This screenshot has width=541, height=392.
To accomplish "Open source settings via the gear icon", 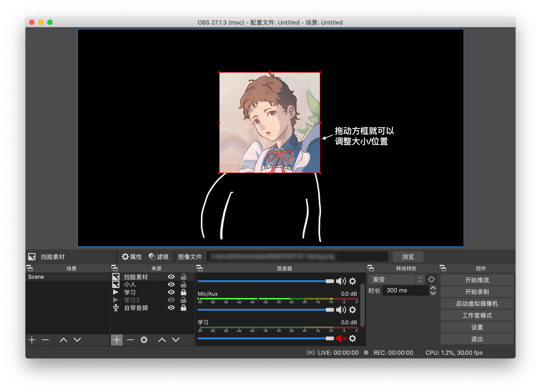I will pos(144,340).
